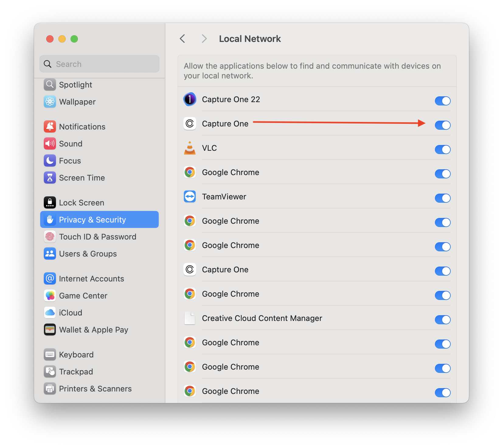Screen dimensions: 503x448
Task: Open Spotlight settings via its magnifier icon
Action: click(x=50, y=84)
